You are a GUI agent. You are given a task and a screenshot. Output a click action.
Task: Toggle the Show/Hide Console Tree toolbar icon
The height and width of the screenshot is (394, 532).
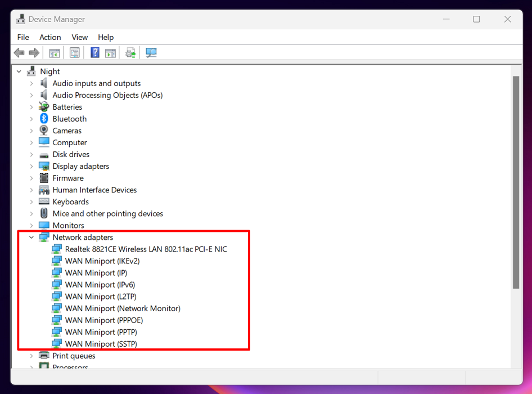coord(55,52)
